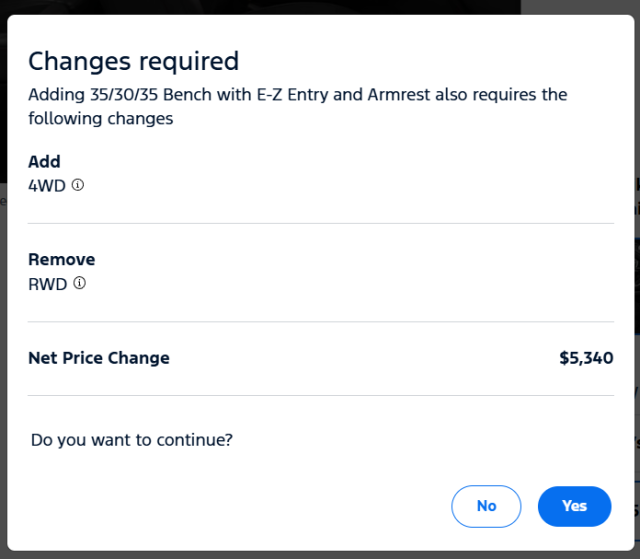
Task: Click the "Do you want to continue?" prompt
Action: [x=132, y=439]
